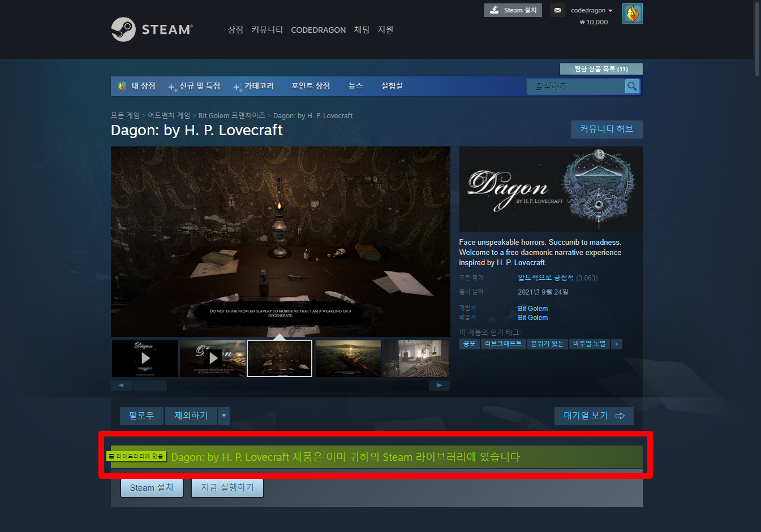
Task: Open the mail notification envelope icon
Action: click(x=557, y=10)
